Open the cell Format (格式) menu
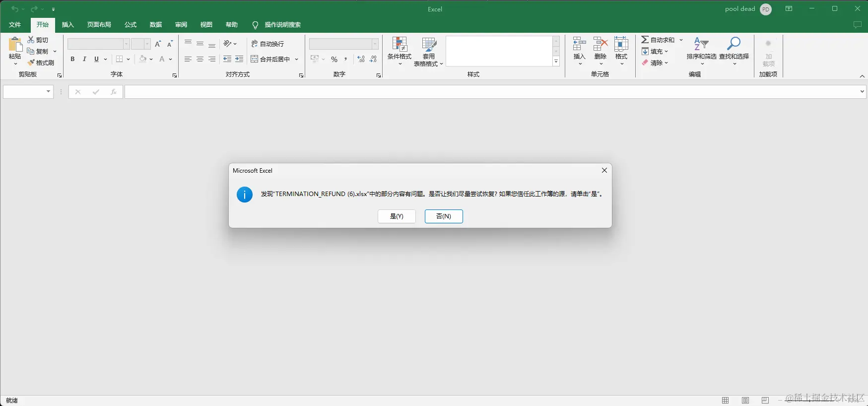Screen dimensions: 868x406 621,51
